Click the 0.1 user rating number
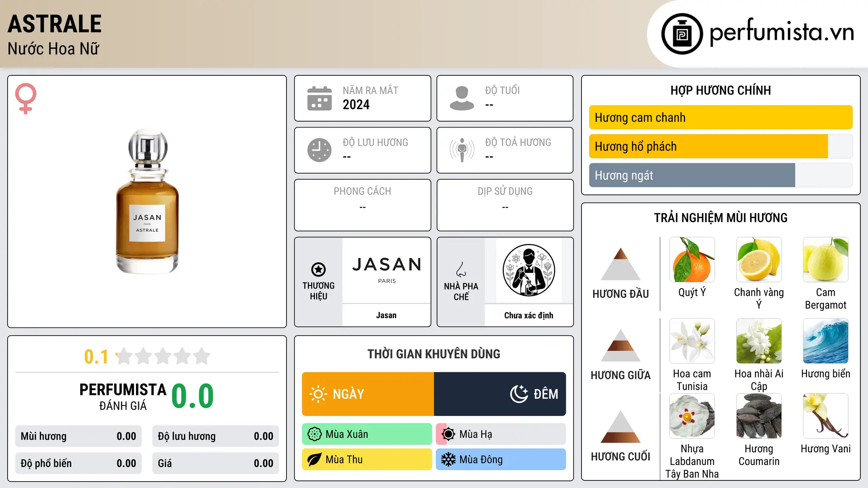Viewport: 868px width, 488px height. tap(96, 357)
